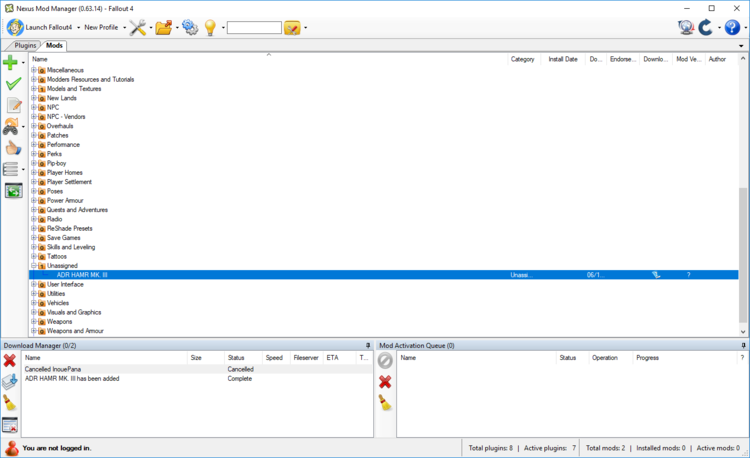Image resolution: width=750 pixels, height=458 pixels.
Task: Open the tab strip dropdown arrow at right
Action: pyautogui.click(x=741, y=46)
